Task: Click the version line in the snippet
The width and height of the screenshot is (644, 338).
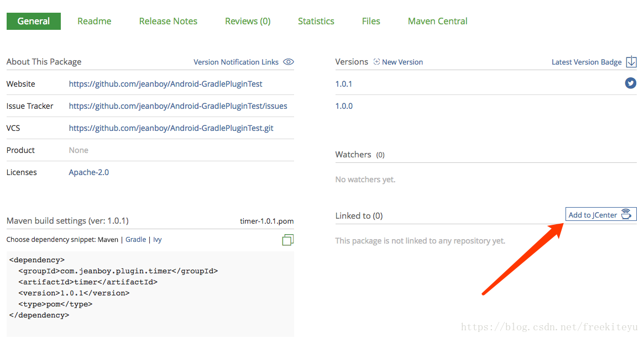Action: (74, 293)
